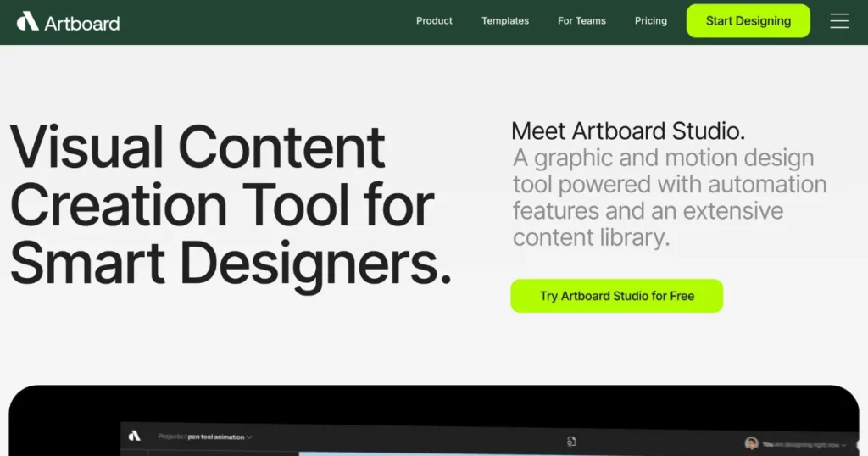The width and height of the screenshot is (868, 456).
Task: Open the Templates navigation link
Action: (x=505, y=21)
